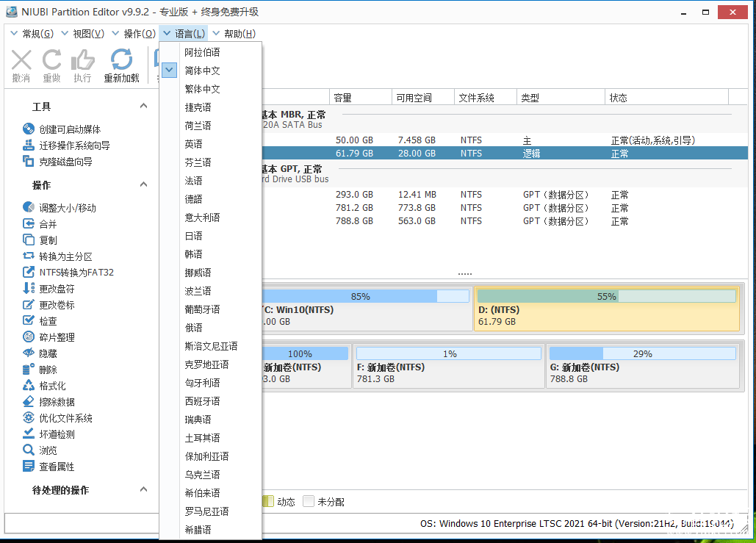Run the 检查 check operation
Viewport: 756px width, 543px height.
point(40,321)
